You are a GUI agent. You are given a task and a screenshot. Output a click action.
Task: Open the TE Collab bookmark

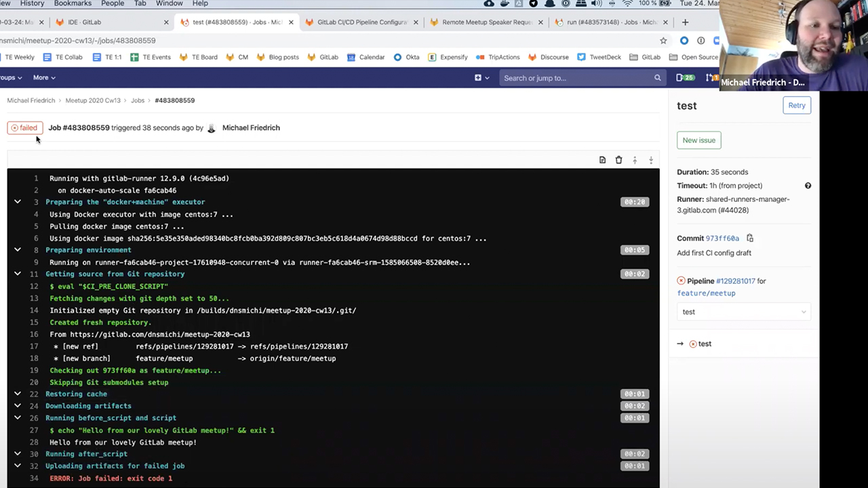click(x=62, y=57)
